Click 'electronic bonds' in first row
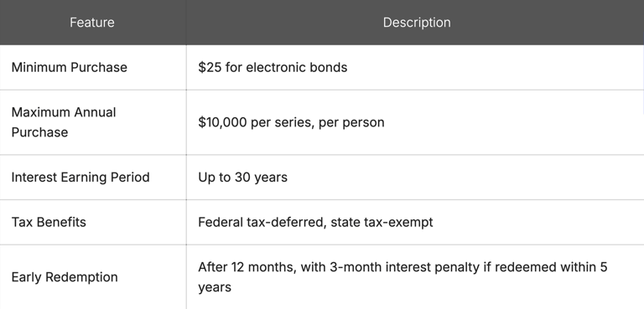Screen dimensions: 644x309 pyautogui.click(x=297, y=67)
